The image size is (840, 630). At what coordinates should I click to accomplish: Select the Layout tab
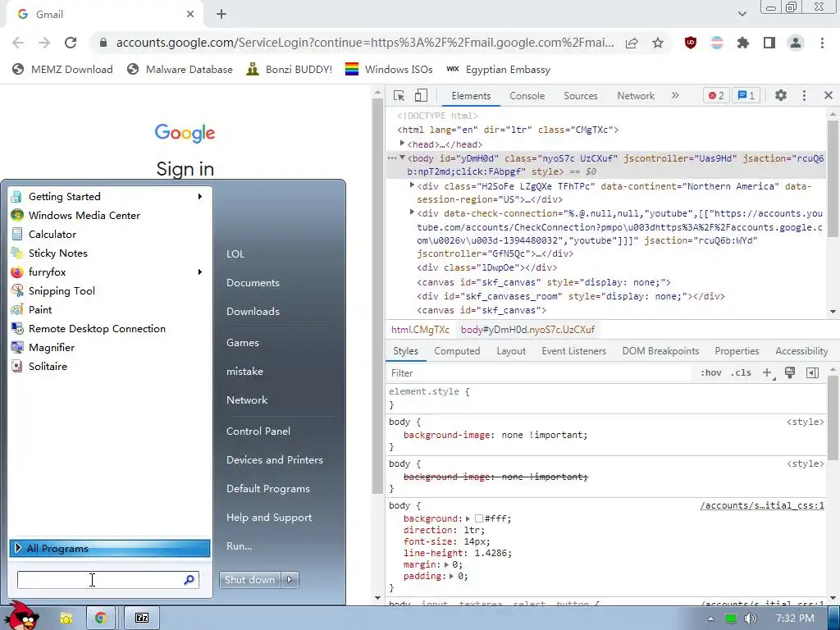coord(511,351)
